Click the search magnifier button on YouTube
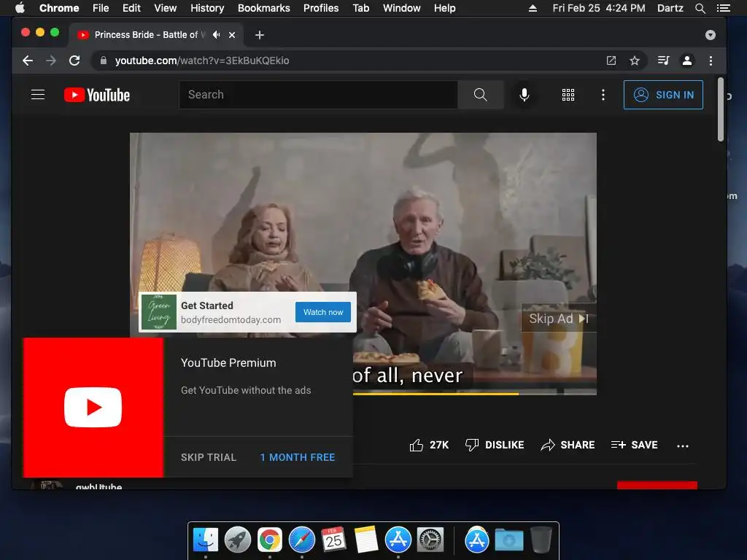Image resolution: width=747 pixels, height=560 pixels. click(481, 95)
